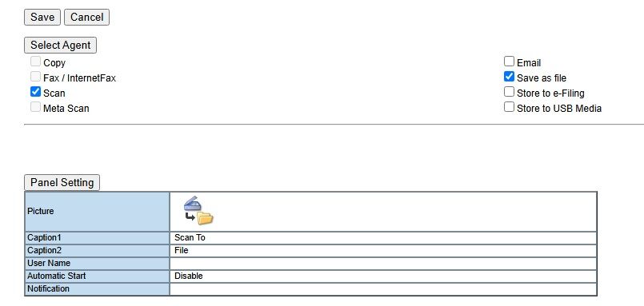The width and height of the screenshot is (644, 306).
Task: Open the Select Agent button
Action: (x=60, y=45)
